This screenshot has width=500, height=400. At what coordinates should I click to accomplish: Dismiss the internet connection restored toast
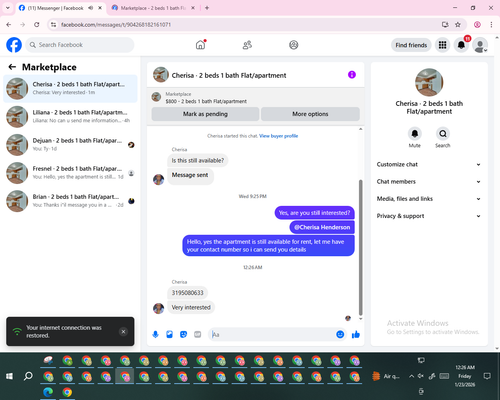coord(123,331)
